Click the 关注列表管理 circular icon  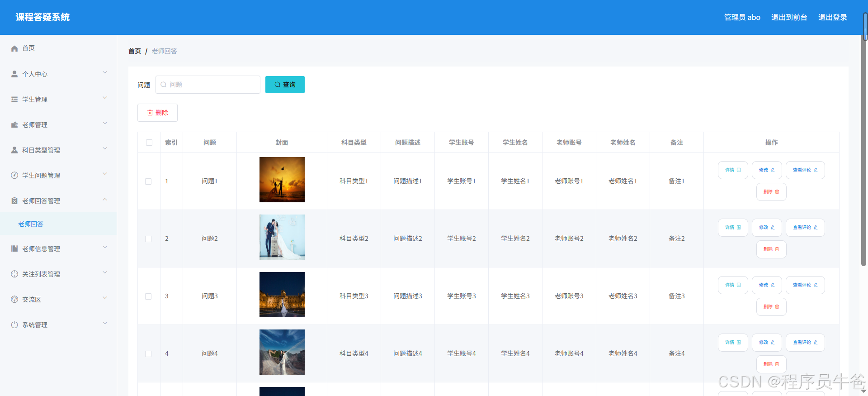14,274
